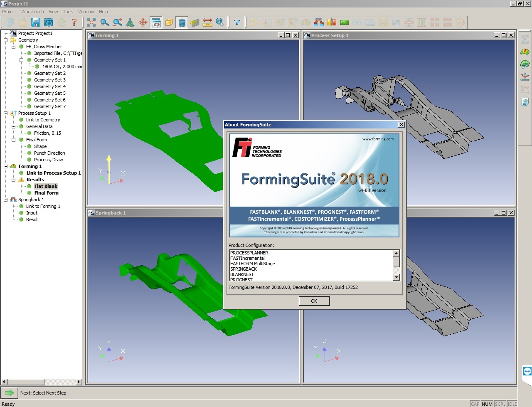
Task: Maximize the Forming 1 sub-window
Action: coord(288,35)
